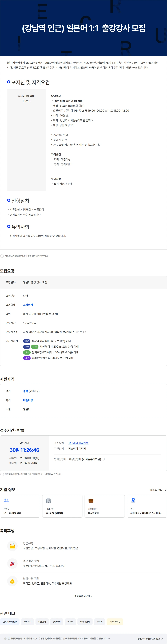The image size is (167, 644).
Task: Click the 일본어 출강 강사 모집 field text
Action: click(x=35, y=282)
